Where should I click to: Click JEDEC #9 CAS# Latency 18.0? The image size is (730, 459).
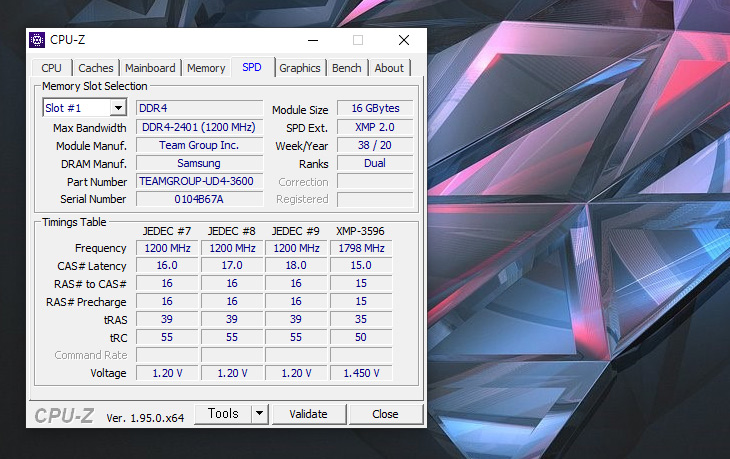[x=296, y=265]
